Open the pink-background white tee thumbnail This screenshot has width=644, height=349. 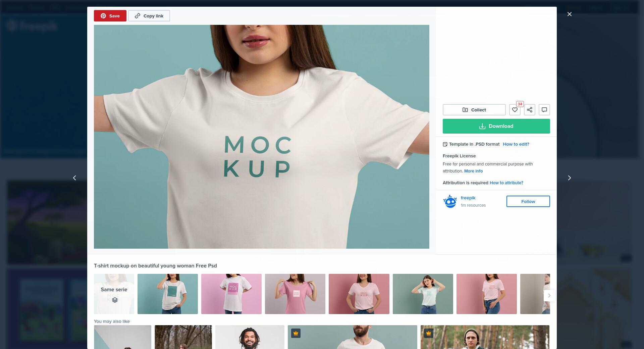[x=231, y=294]
